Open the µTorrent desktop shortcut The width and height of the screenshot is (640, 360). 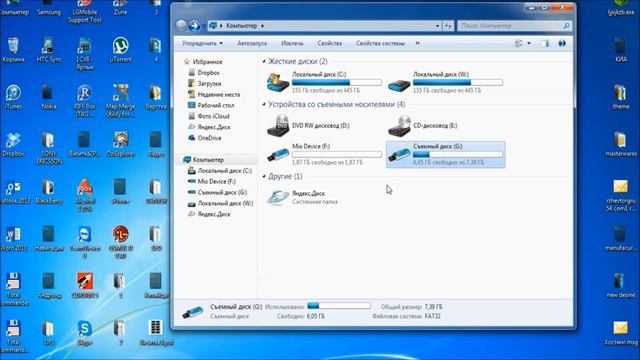(x=120, y=50)
